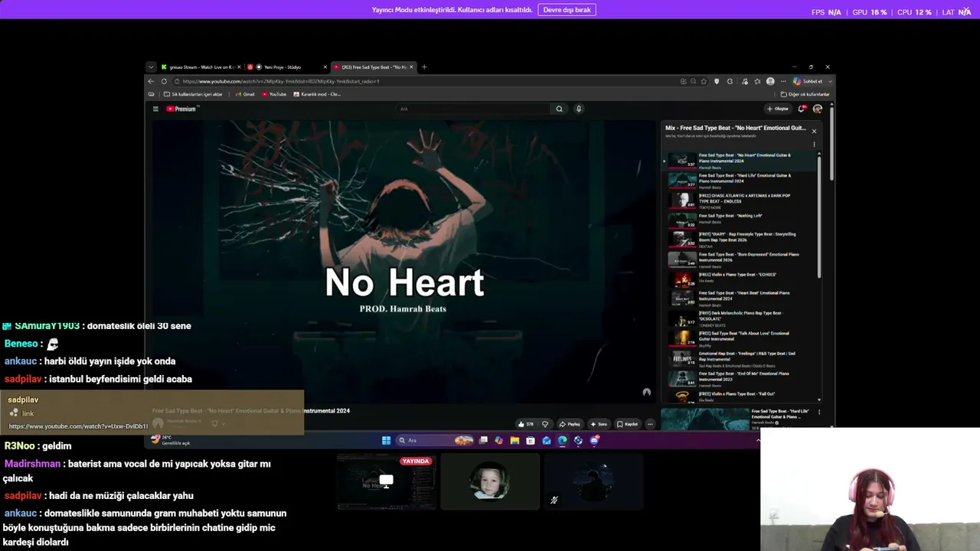Viewport: 980px width, 551px height.
Task: Start voice search with the microphone
Action: (579, 109)
